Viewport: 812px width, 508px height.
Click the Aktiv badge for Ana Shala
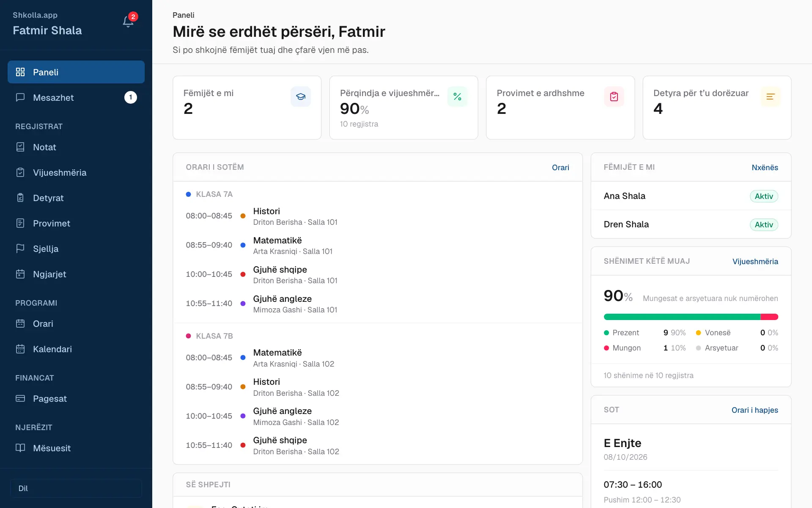click(764, 196)
